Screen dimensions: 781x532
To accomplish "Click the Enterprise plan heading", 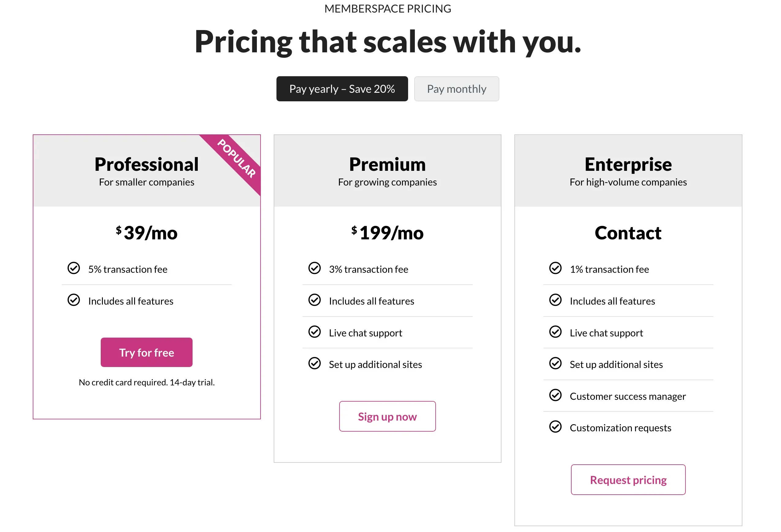I will pyautogui.click(x=628, y=164).
